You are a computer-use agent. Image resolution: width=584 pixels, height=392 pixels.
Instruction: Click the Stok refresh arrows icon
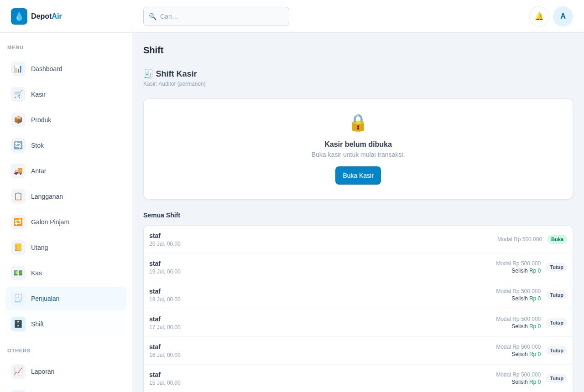coord(18,145)
